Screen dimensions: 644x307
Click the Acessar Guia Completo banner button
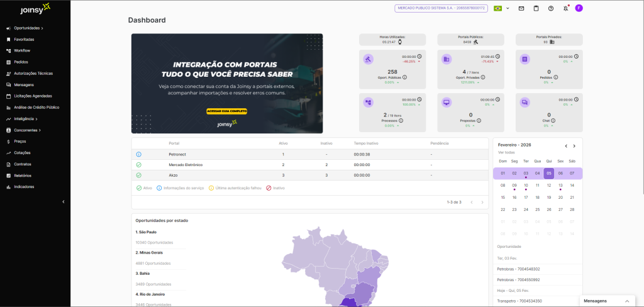[226, 111]
